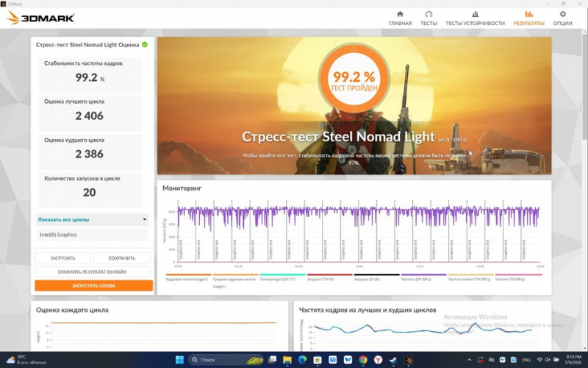This screenshot has width=588, height=368.
Task: Open Steam from the taskbar
Action: (393, 360)
